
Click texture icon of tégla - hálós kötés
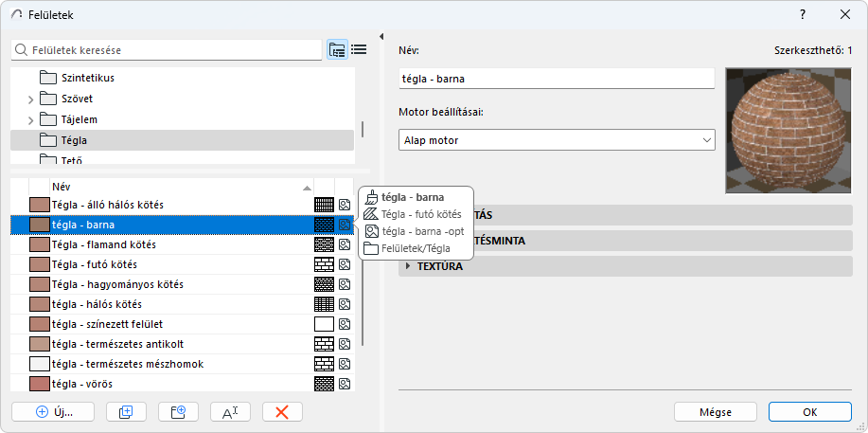(345, 304)
